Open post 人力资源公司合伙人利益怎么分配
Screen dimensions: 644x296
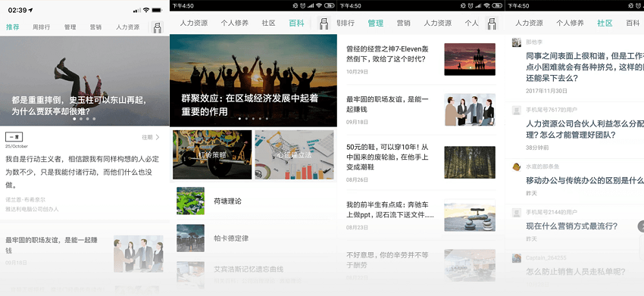[x=585, y=129]
